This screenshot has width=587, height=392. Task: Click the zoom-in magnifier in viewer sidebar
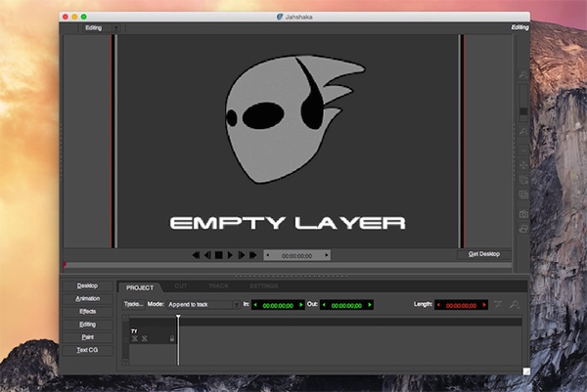point(523,74)
